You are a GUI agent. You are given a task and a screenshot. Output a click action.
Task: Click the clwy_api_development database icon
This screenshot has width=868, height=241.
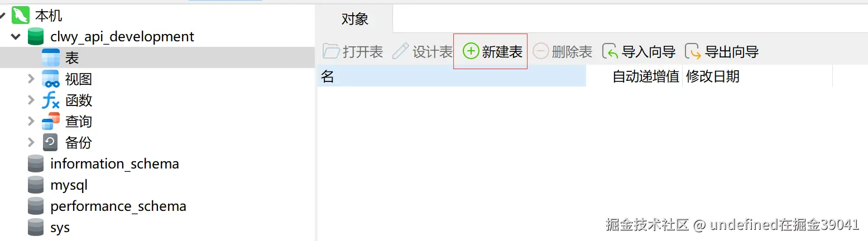tap(36, 37)
